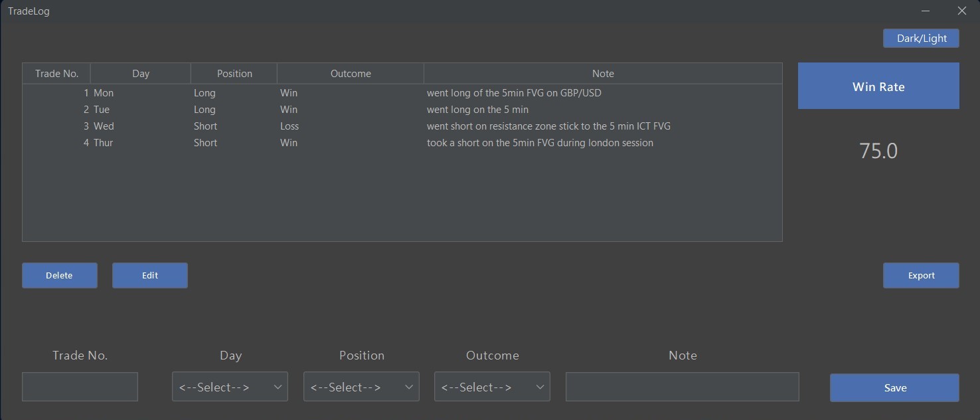Focus the Trade No. input field
The height and width of the screenshot is (420, 980).
80,387
